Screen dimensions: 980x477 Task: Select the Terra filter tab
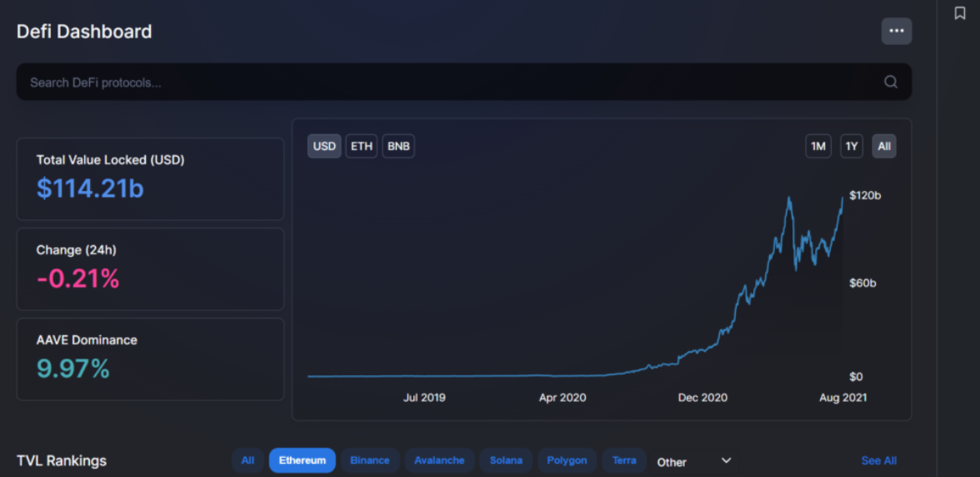[x=624, y=461]
